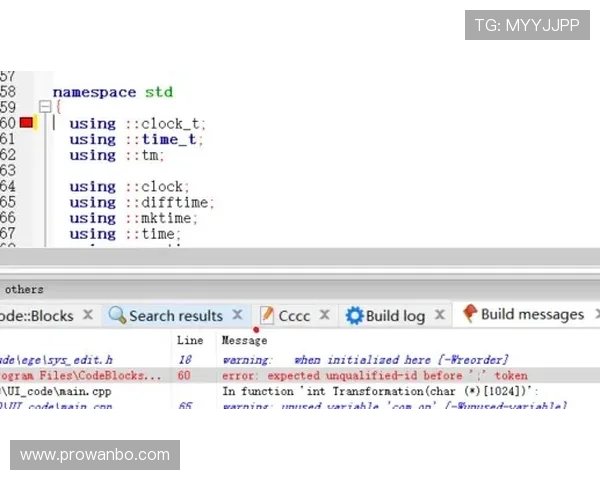Click the Build messages pin icon

click(x=469, y=314)
